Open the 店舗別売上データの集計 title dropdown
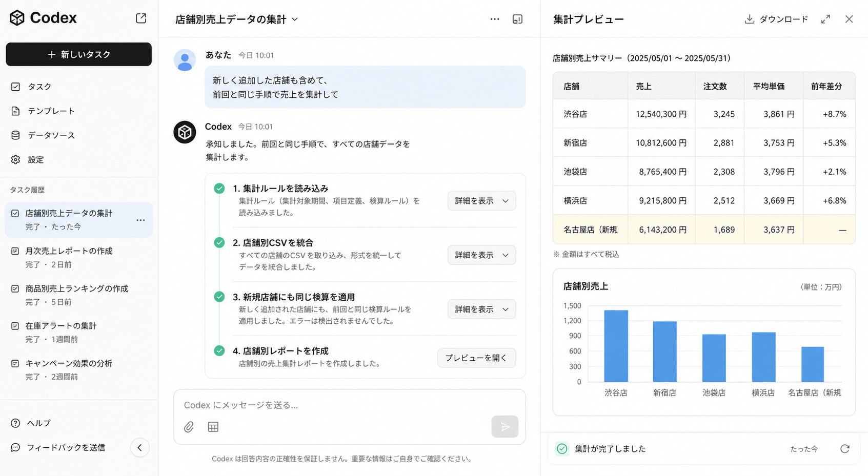The image size is (868, 476). coord(295,19)
